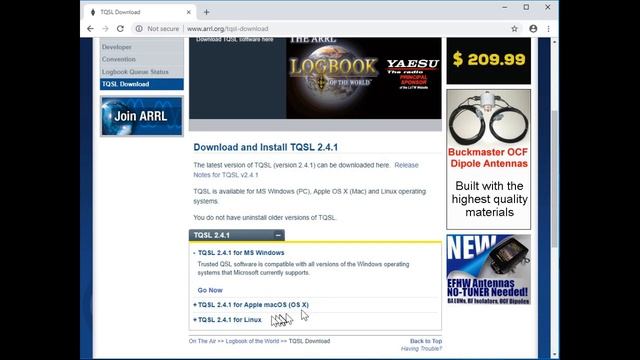
Task: Click the browser forward arrow
Action: [x=105, y=29]
